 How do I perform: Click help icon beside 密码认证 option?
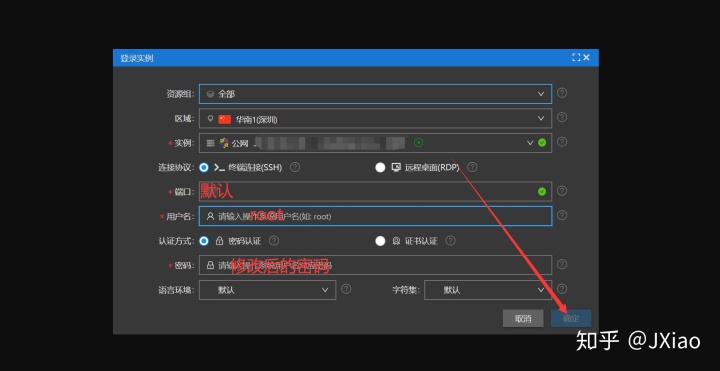tap(274, 241)
